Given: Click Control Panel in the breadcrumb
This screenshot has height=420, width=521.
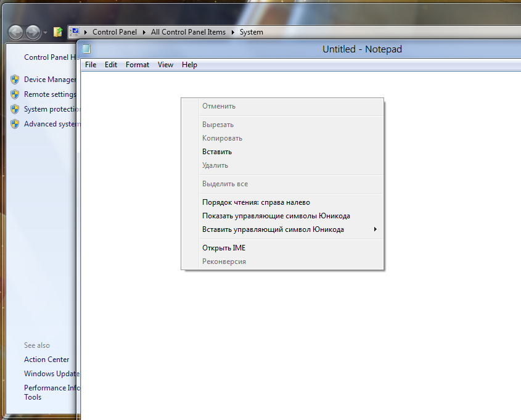Looking at the screenshot, I should click(x=115, y=32).
